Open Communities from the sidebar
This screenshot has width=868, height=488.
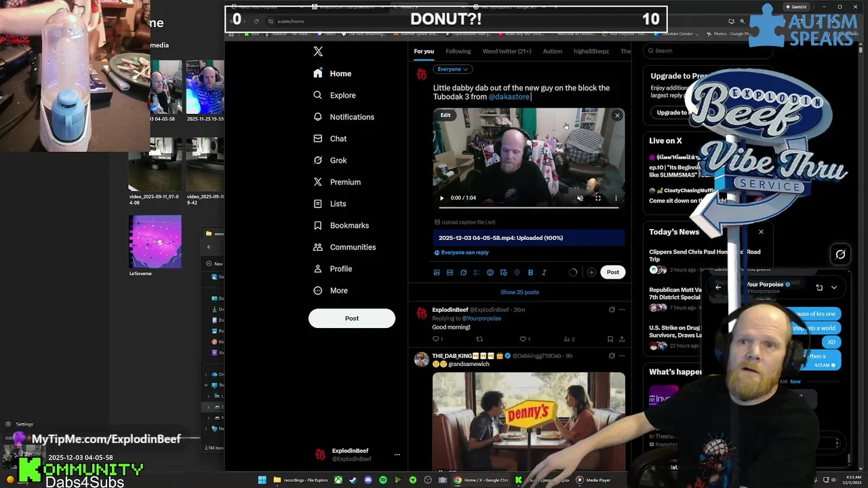[x=344, y=247]
